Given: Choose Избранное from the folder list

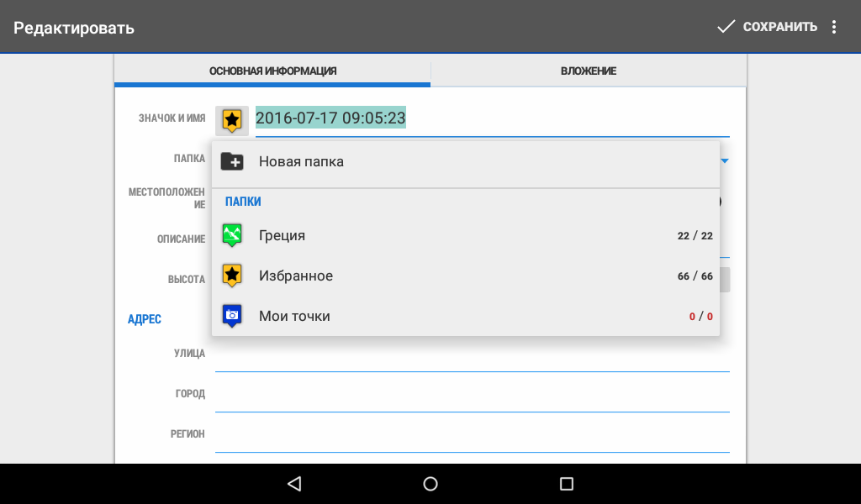Looking at the screenshot, I should coord(296,276).
